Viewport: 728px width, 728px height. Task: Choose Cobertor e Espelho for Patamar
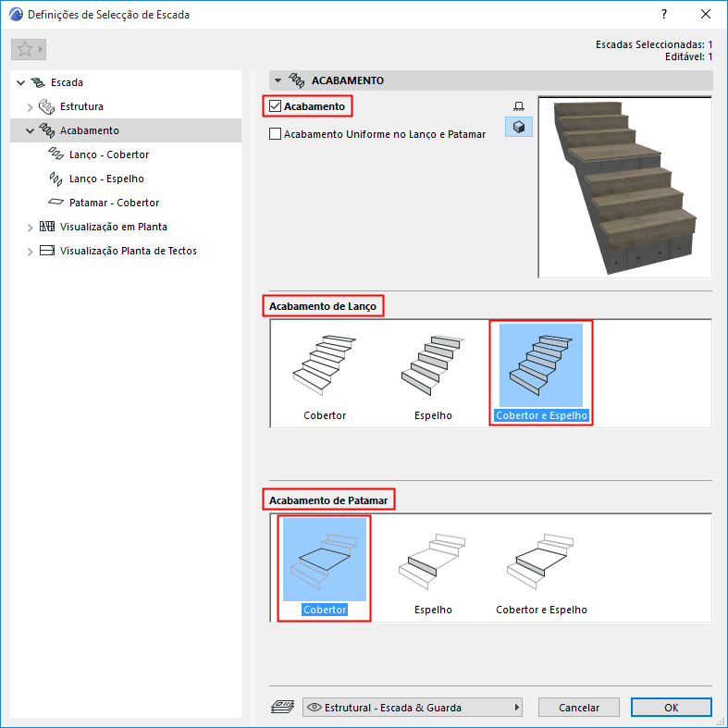click(541, 567)
